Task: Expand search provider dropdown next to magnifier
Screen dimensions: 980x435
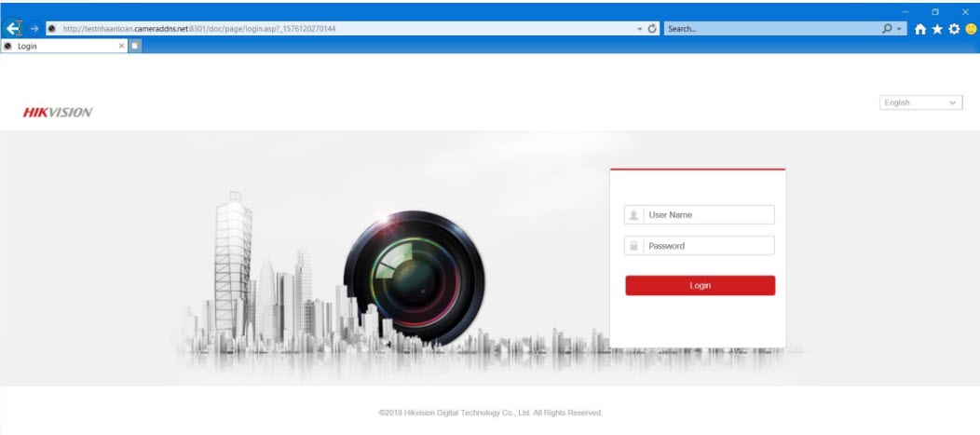Action: 899,29
